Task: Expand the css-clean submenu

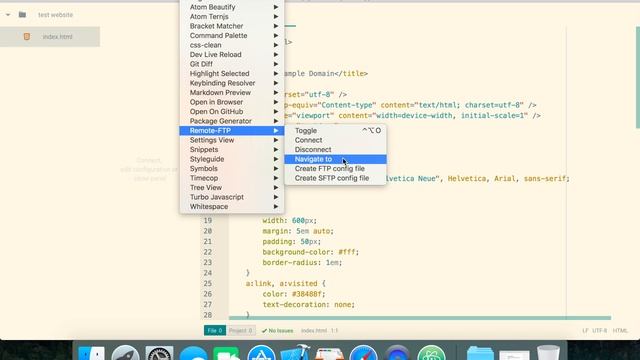Action: tap(232, 45)
